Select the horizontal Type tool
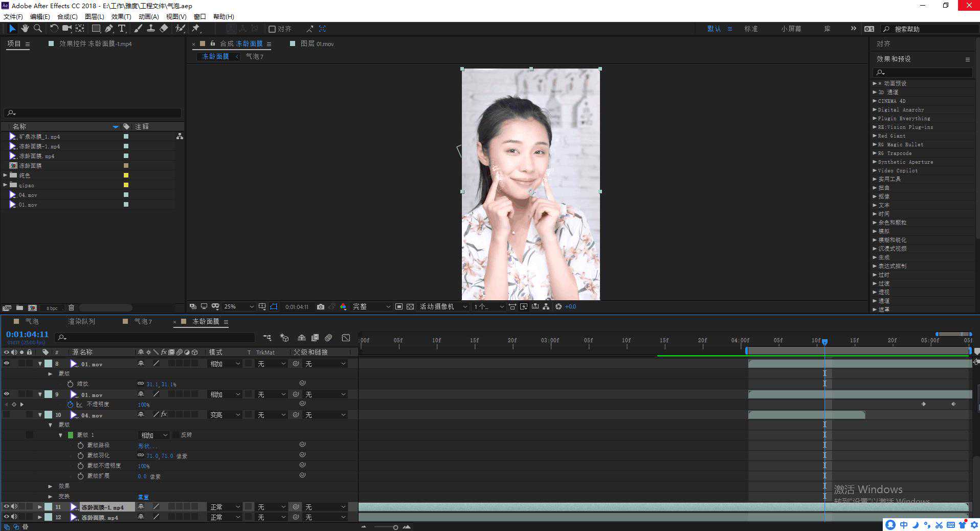980x531 pixels. [x=122, y=29]
